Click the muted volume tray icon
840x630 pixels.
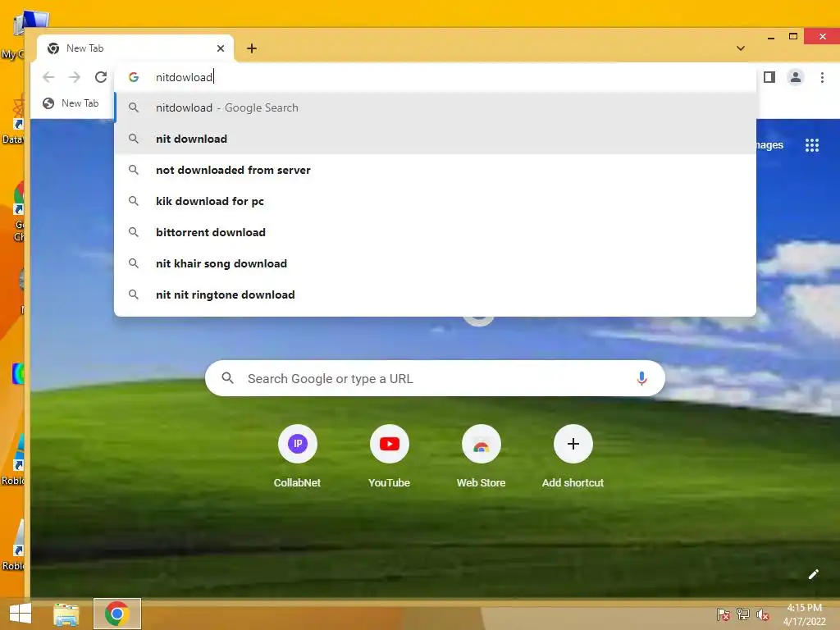tap(762, 614)
